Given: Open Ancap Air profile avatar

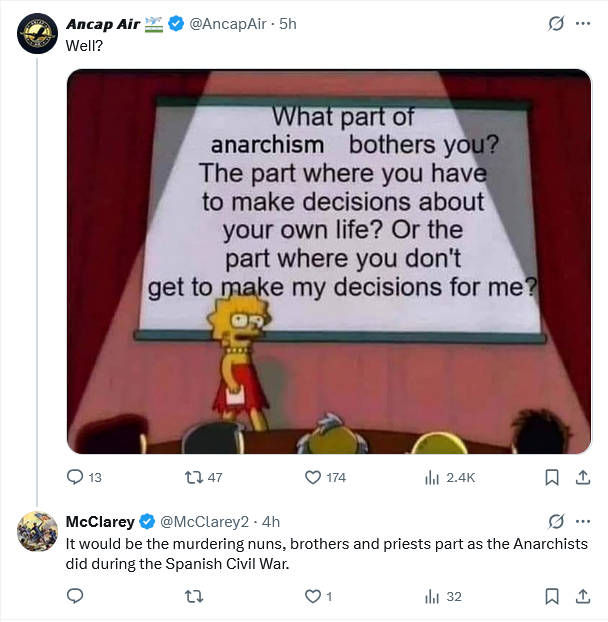Looking at the screenshot, I should (37, 35).
